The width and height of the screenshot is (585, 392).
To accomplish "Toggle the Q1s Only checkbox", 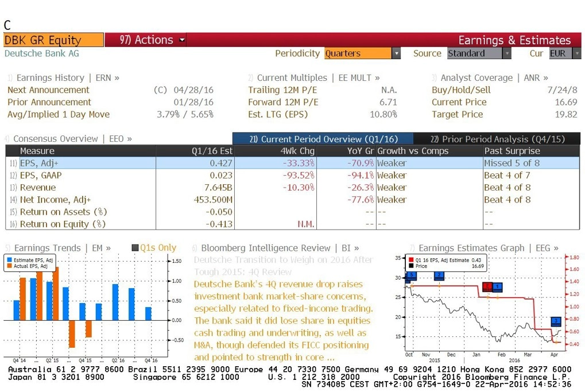I will point(135,248).
